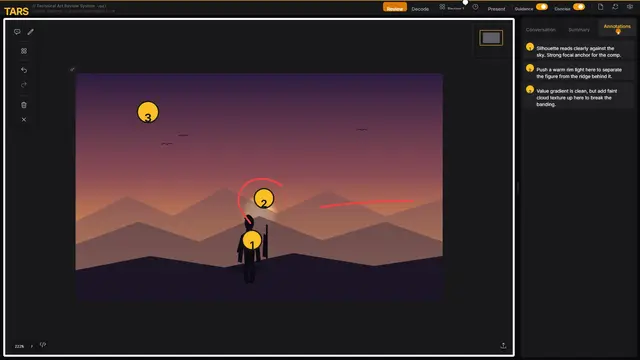Image resolution: width=640 pixels, height=360 pixels.
Task: Click the document page icon in top bar
Action: (600, 7)
